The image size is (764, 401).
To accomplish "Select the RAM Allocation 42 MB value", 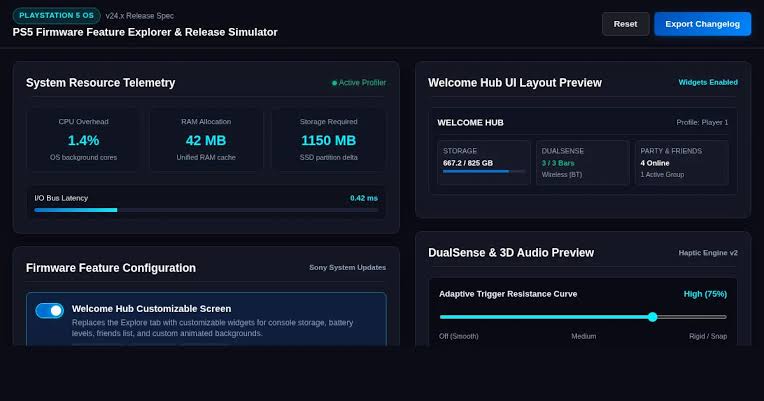I will pos(206,140).
